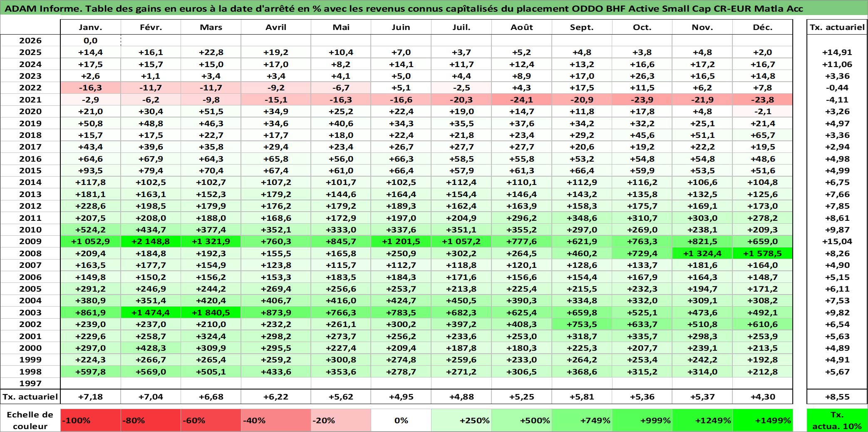Select the '+4,30' December actuarial rate cell

[x=763, y=397]
